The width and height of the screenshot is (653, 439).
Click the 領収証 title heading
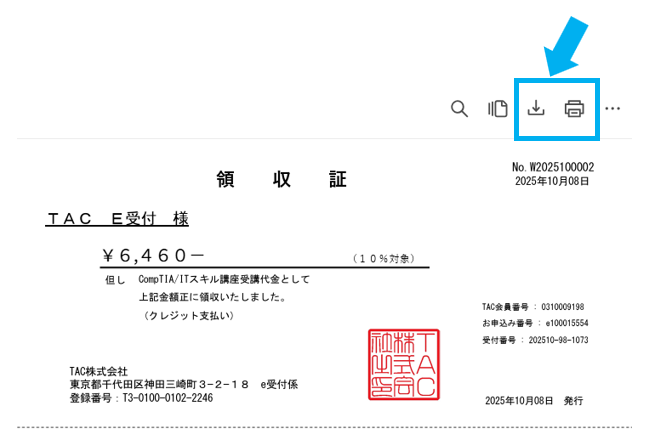[x=282, y=180]
